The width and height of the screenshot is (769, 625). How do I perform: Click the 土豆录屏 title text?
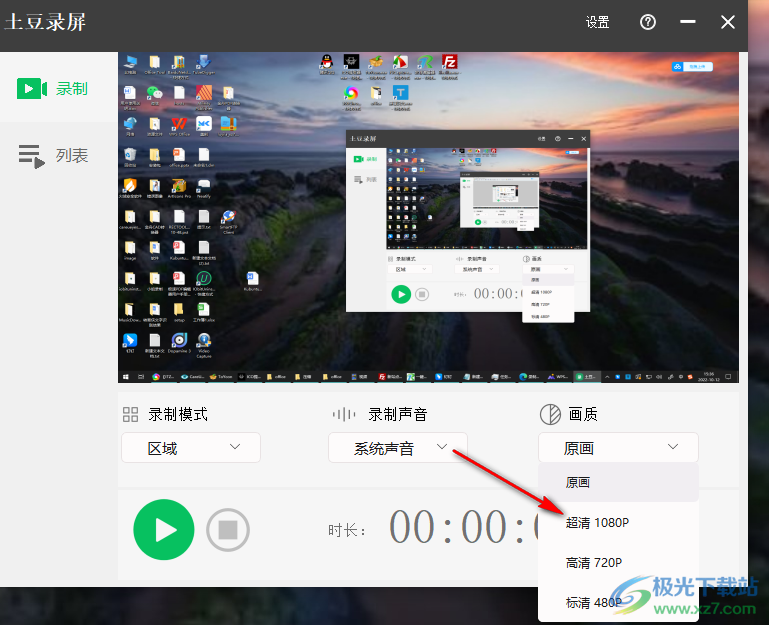tap(46, 22)
